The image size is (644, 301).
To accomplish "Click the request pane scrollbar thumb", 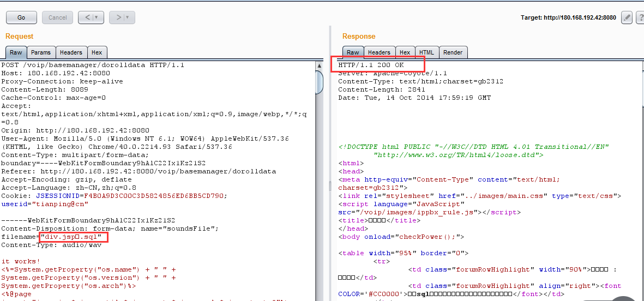I will [x=320, y=82].
